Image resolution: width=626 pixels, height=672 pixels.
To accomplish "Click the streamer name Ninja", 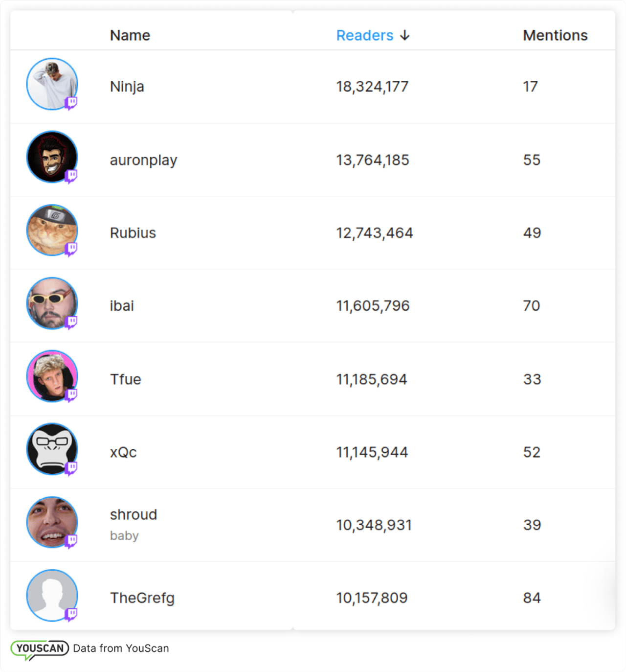I will point(127,86).
